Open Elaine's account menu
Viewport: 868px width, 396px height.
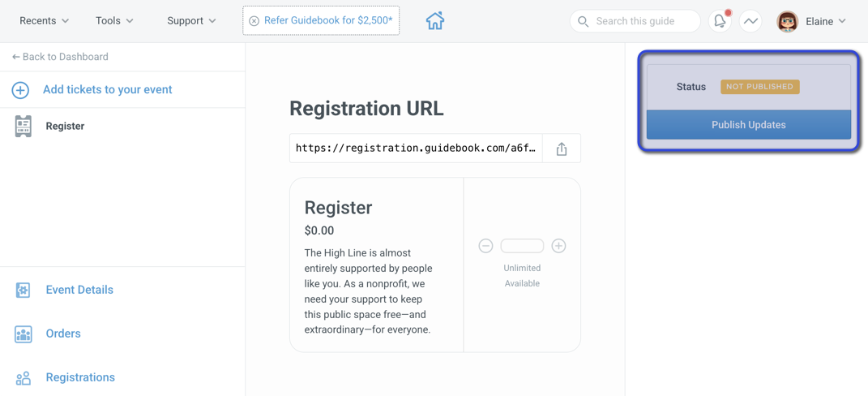click(x=811, y=21)
